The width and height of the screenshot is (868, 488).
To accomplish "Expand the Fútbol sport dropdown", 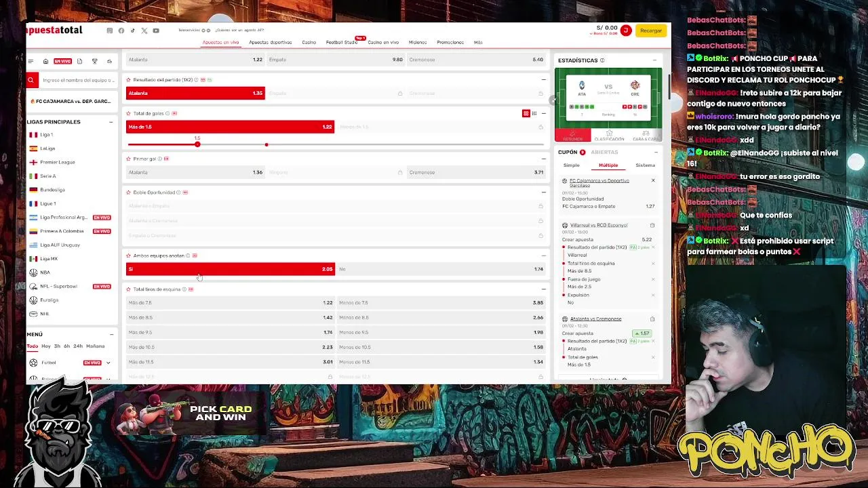I will pyautogui.click(x=108, y=363).
